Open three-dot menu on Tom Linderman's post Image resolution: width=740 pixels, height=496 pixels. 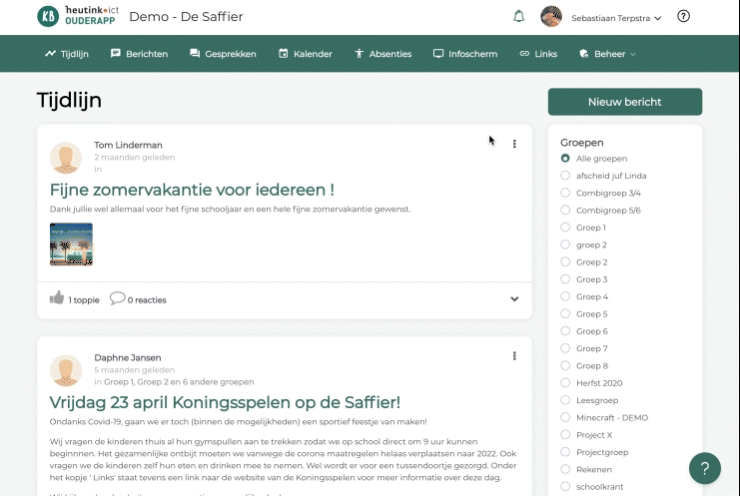pos(514,144)
